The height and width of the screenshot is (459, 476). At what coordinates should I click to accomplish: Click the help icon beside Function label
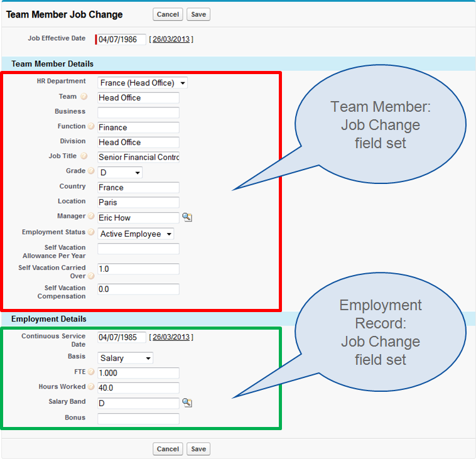[91, 126]
